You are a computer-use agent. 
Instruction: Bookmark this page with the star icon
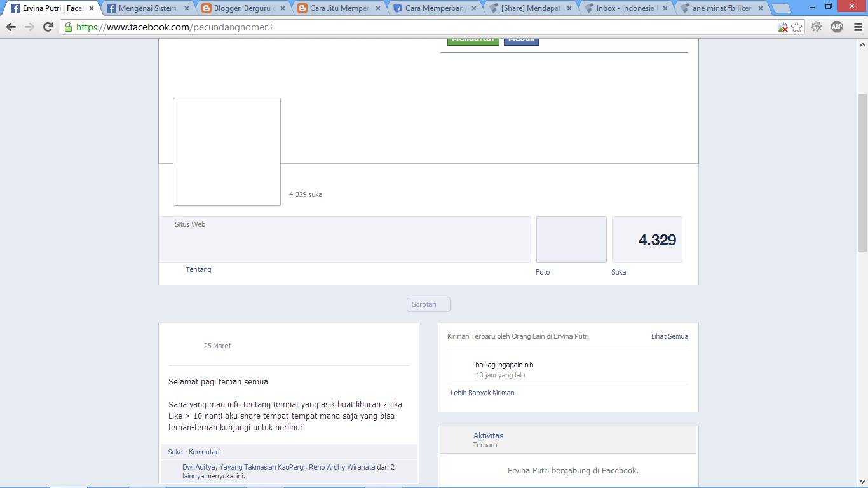pos(797,27)
